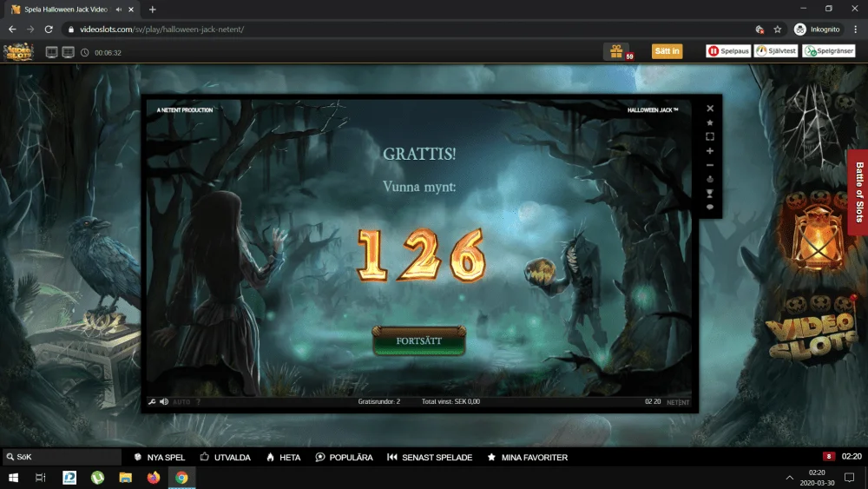Bookmark this page with star icon

(x=777, y=30)
